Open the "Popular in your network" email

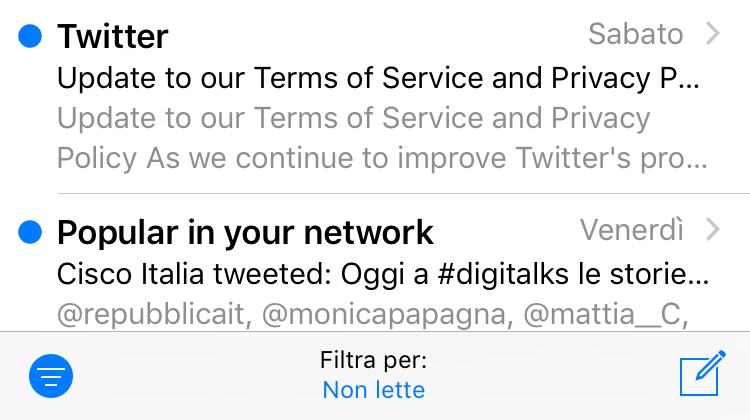245,232
